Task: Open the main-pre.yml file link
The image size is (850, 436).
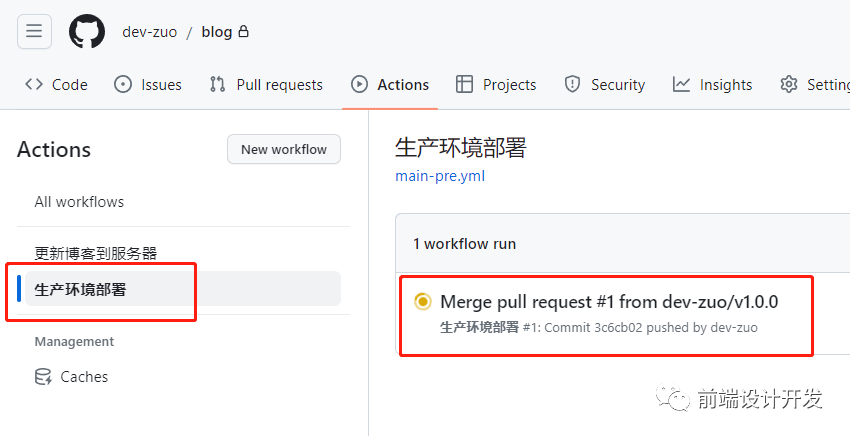Action: (440, 176)
